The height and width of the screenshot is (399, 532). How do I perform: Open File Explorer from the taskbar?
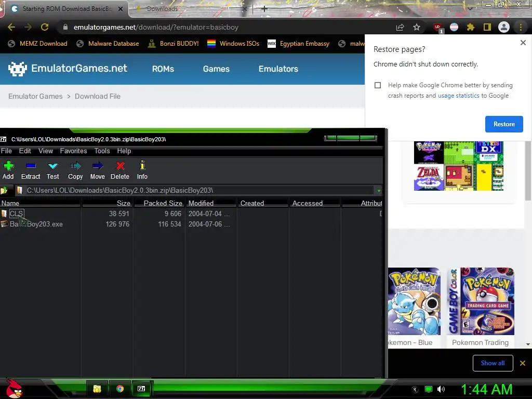click(97, 389)
